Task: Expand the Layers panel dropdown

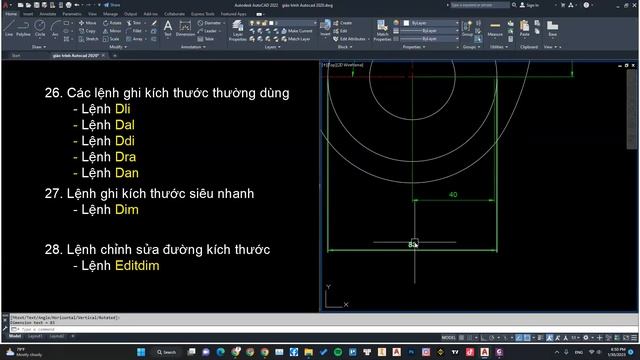Action: coord(273,47)
